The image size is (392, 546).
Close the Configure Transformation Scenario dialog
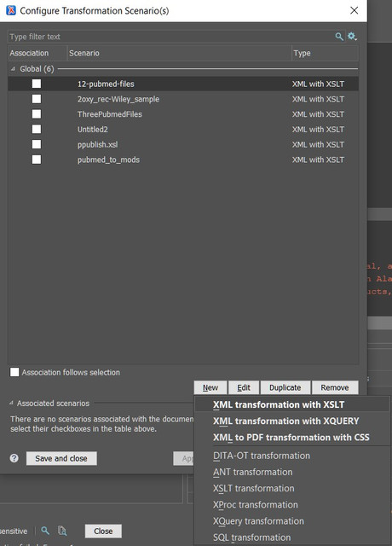(x=355, y=10)
